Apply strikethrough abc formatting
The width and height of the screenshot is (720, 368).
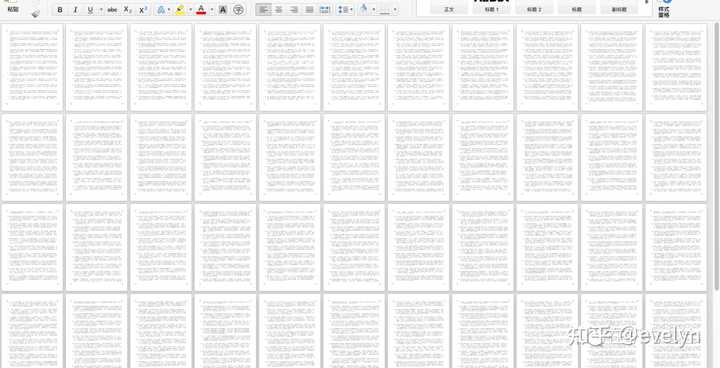tap(112, 10)
